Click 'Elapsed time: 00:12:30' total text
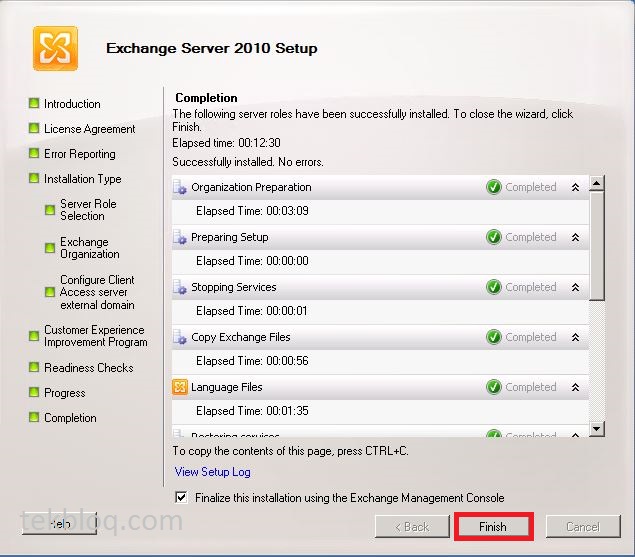 pos(226,143)
